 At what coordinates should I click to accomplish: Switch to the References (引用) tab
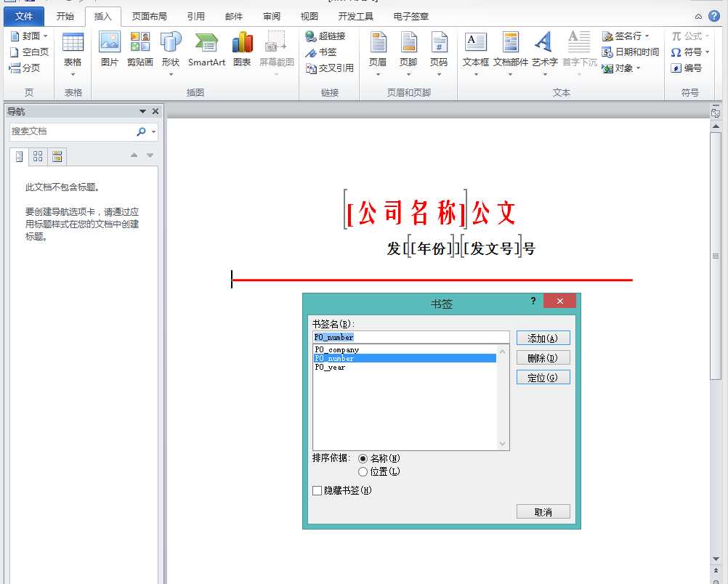pyautogui.click(x=196, y=16)
